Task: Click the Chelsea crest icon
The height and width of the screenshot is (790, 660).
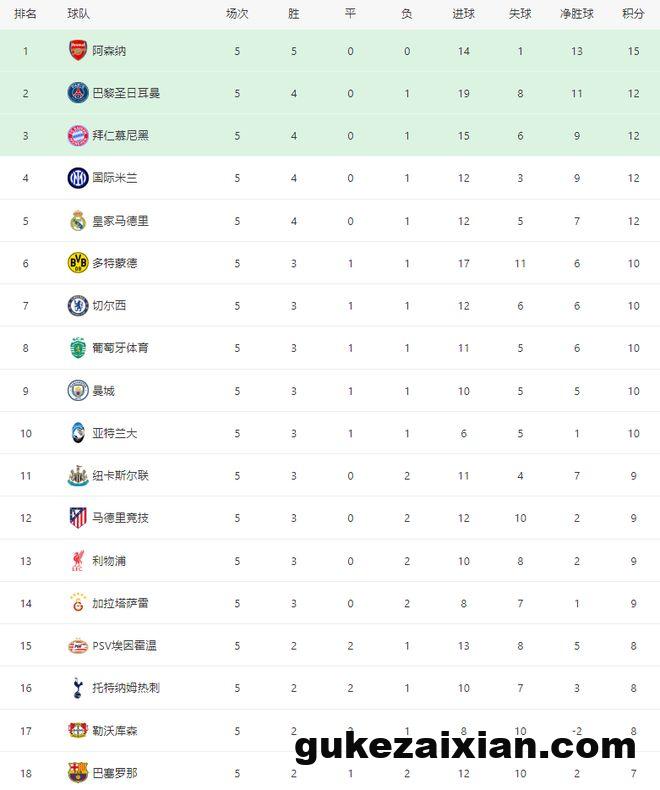Action: [x=78, y=305]
